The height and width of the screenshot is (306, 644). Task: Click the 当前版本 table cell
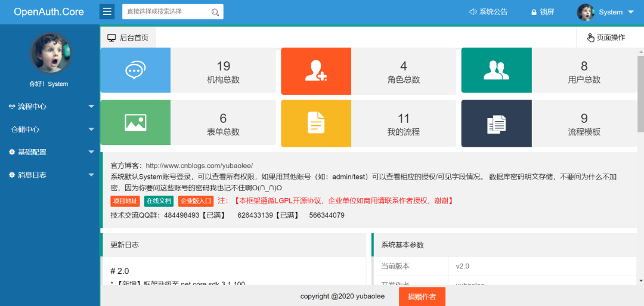pos(411,266)
